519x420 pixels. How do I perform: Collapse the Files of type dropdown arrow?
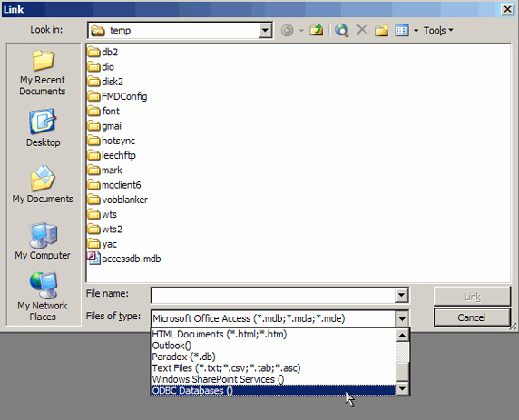402,318
